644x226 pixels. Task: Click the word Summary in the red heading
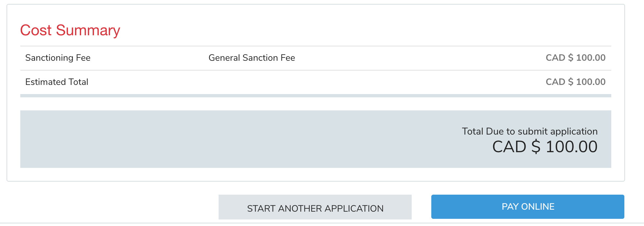pos(88,30)
